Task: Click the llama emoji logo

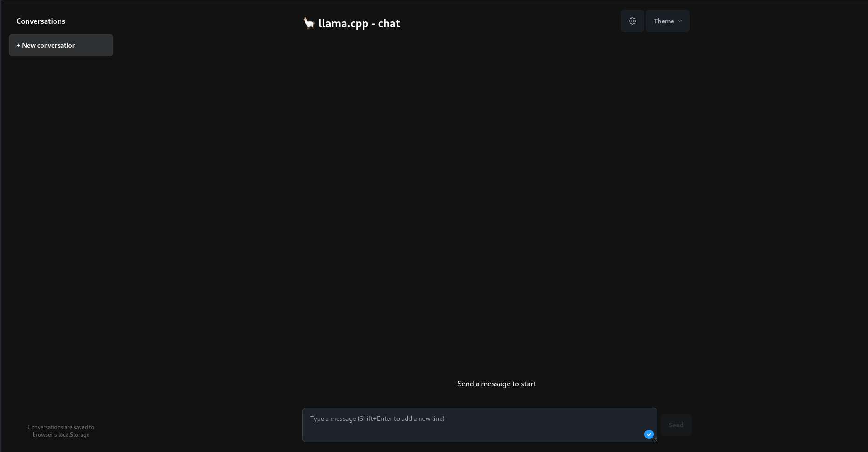Action: [309, 23]
